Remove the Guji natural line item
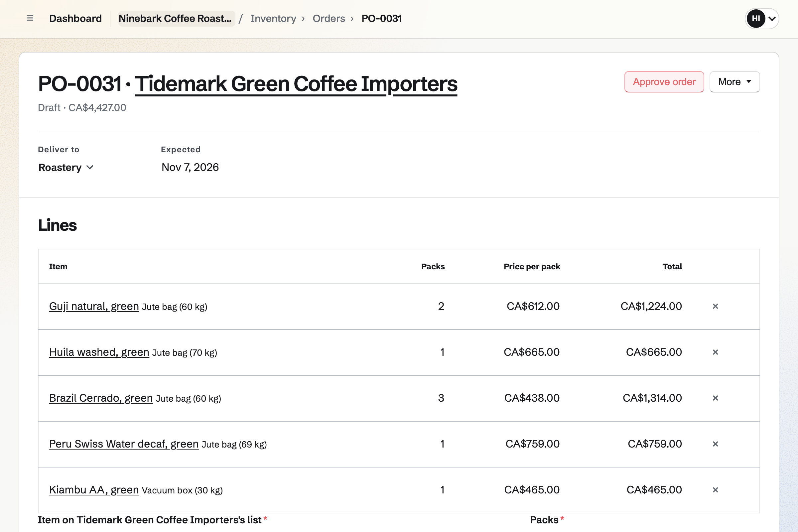 [715, 306]
